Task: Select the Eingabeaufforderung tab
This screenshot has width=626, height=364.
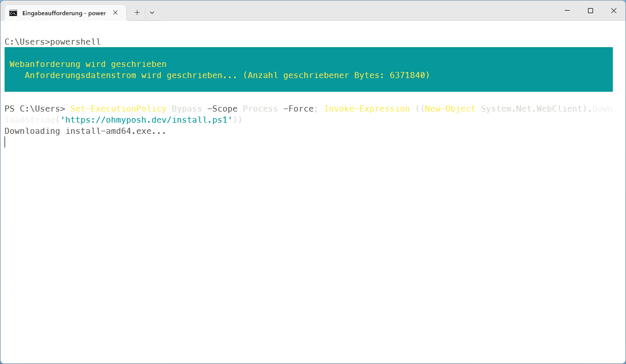Action: pyautogui.click(x=63, y=13)
